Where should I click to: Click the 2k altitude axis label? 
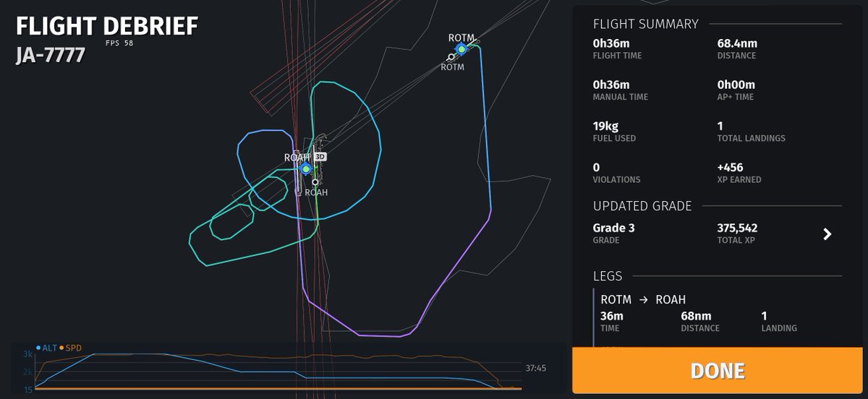27,372
